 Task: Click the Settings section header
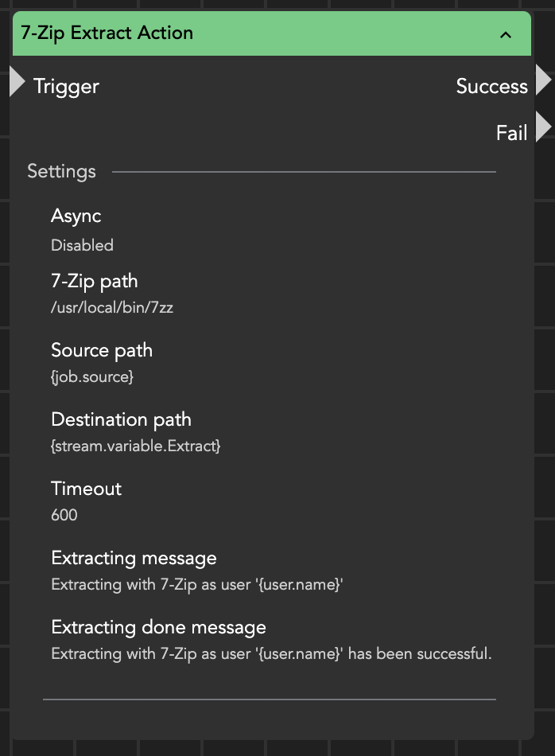(x=61, y=171)
